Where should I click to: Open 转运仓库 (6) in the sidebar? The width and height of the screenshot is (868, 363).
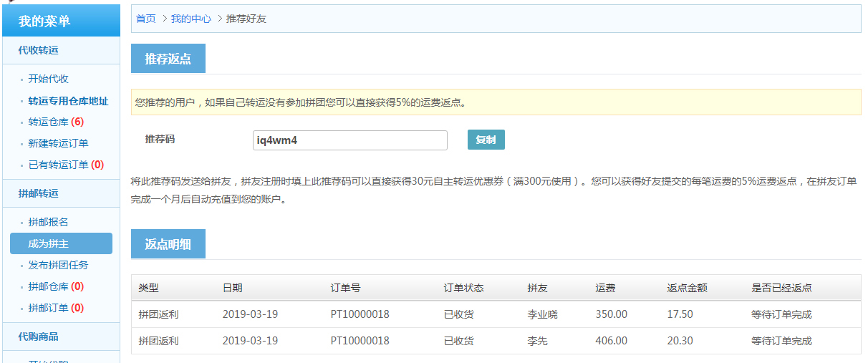point(56,122)
